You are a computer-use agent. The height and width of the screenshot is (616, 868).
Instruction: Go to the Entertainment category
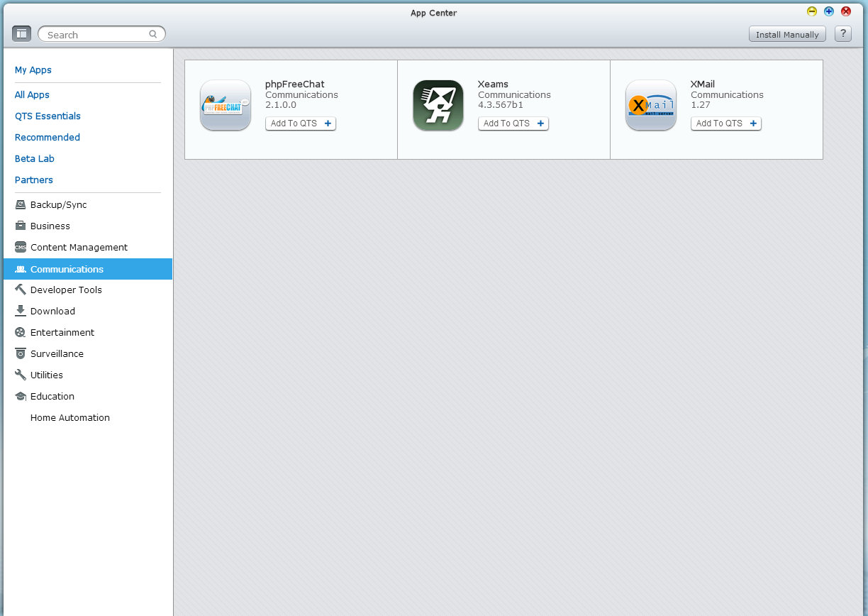point(62,332)
